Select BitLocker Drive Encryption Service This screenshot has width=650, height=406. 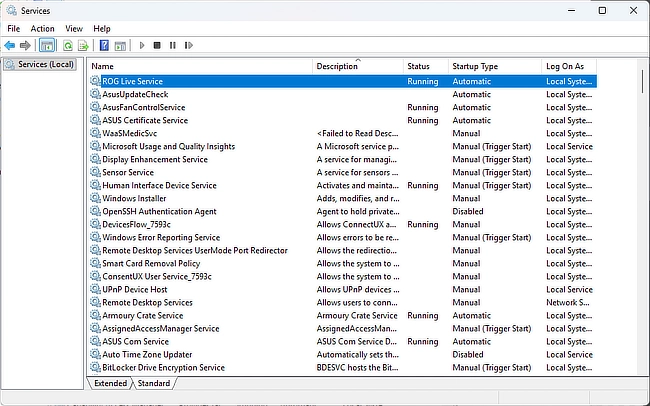click(x=163, y=367)
